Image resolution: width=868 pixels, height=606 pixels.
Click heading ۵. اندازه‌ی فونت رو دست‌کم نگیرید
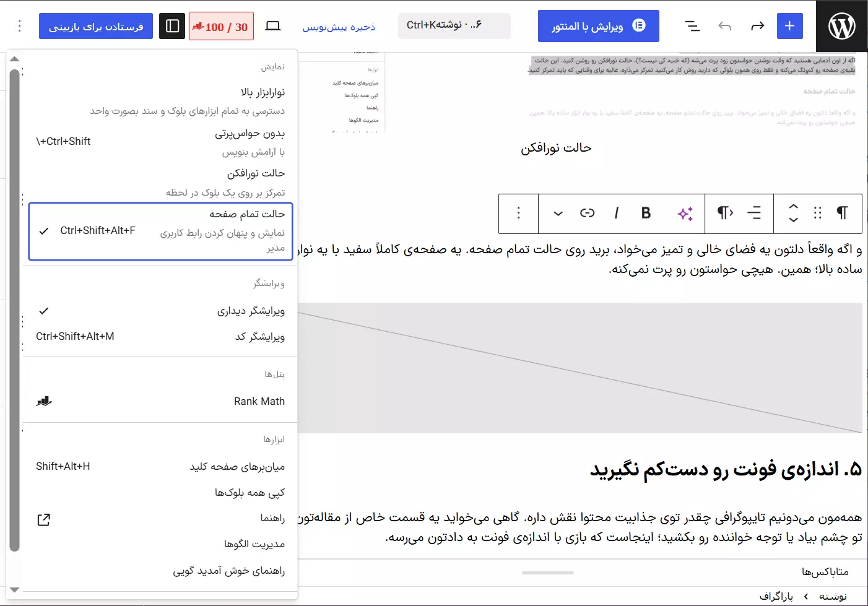[726, 469]
